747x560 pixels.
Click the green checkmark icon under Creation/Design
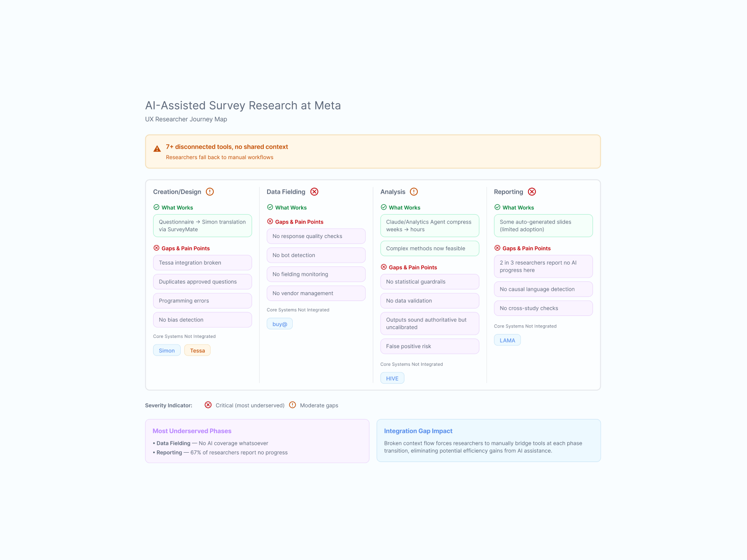pos(156,207)
